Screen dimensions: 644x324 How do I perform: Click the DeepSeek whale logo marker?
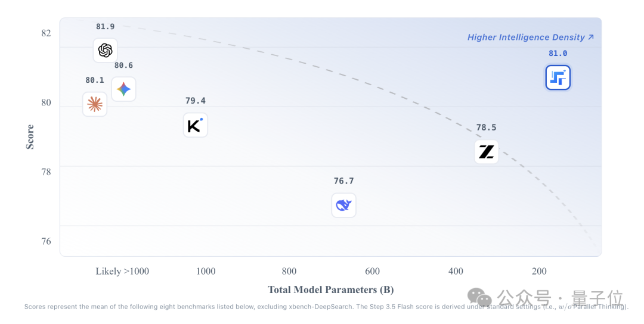(343, 205)
